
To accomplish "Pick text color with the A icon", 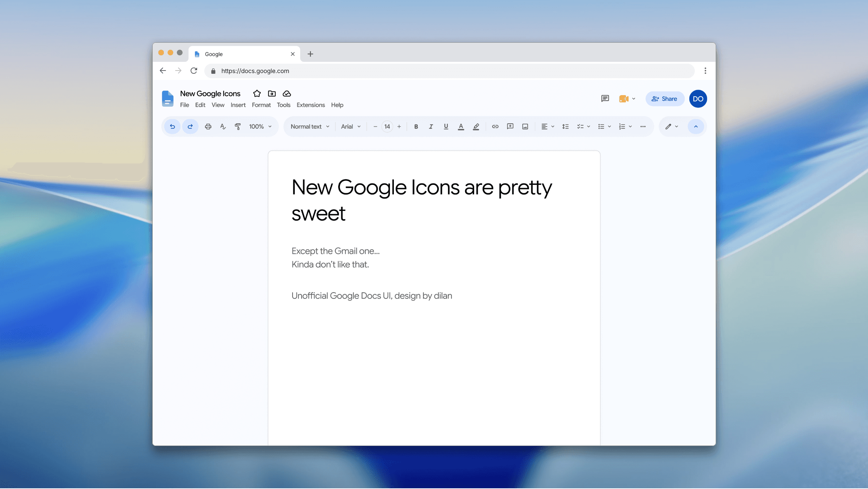I will (461, 127).
